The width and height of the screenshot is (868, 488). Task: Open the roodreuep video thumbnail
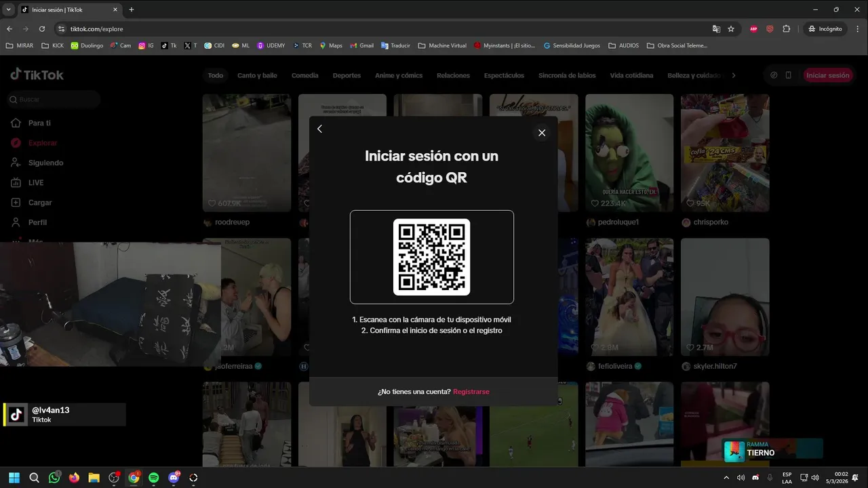point(247,153)
